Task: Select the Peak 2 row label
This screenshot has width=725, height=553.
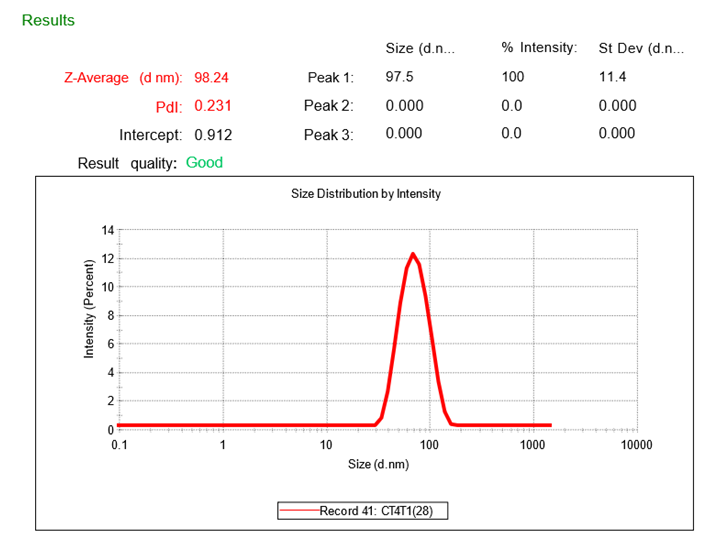Action: [329, 105]
